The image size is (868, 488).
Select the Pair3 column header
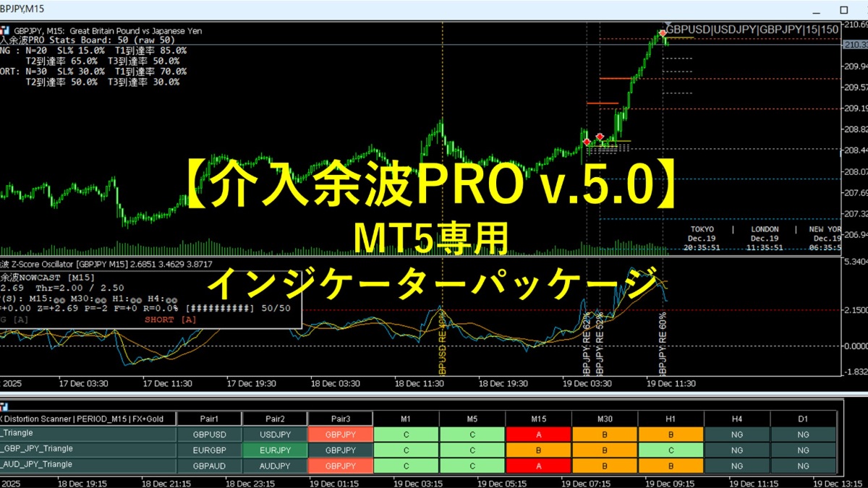pos(340,419)
